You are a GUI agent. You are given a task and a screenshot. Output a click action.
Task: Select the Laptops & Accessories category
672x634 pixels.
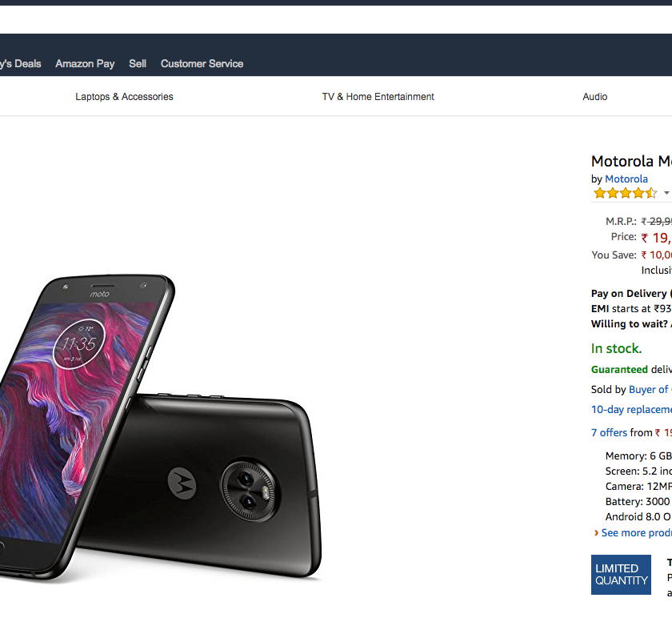tap(124, 97)
